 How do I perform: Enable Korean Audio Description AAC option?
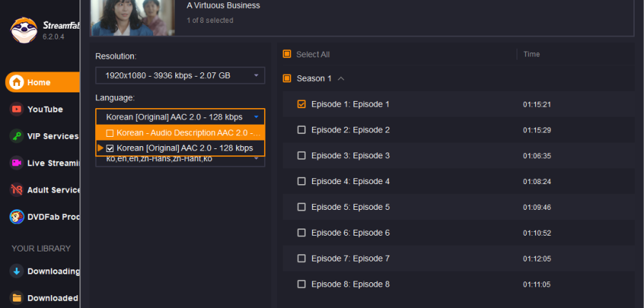coord(109,133)
